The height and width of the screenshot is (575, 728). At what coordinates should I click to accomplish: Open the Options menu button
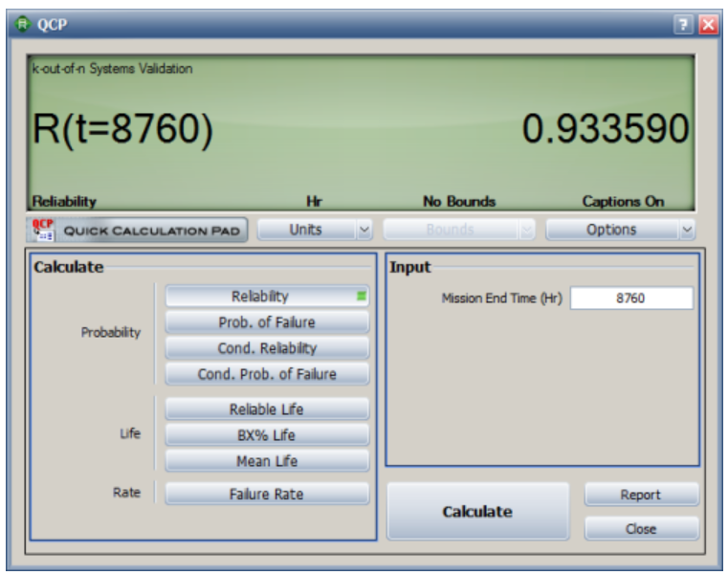[611, 230]
